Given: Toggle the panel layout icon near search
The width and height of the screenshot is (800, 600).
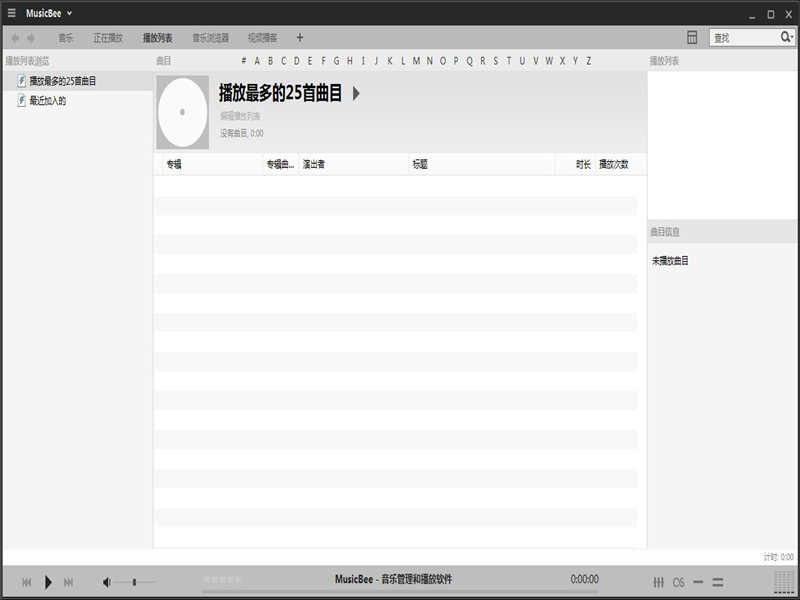Looking at the screenshot, I should (692, 37).
